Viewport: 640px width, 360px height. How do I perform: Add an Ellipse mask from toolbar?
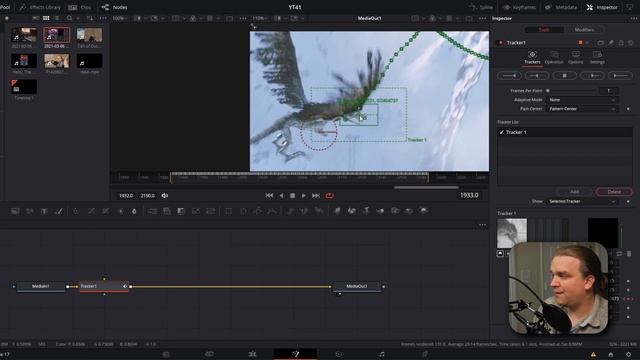tap(243, 211)
